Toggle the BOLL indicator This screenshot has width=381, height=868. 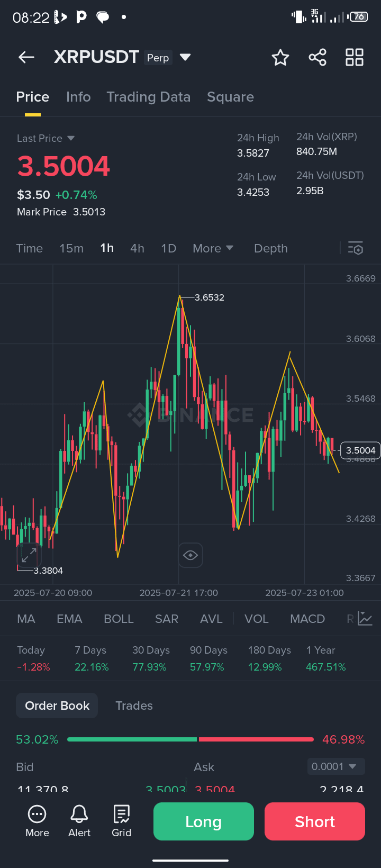click(119, 619)
